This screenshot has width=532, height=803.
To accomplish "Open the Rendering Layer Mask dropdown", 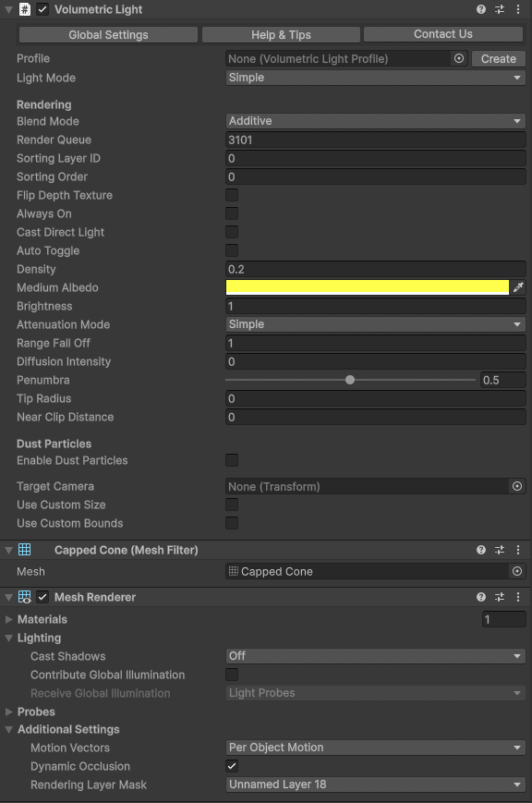I will pyautogui.click(x=375, y=785).
